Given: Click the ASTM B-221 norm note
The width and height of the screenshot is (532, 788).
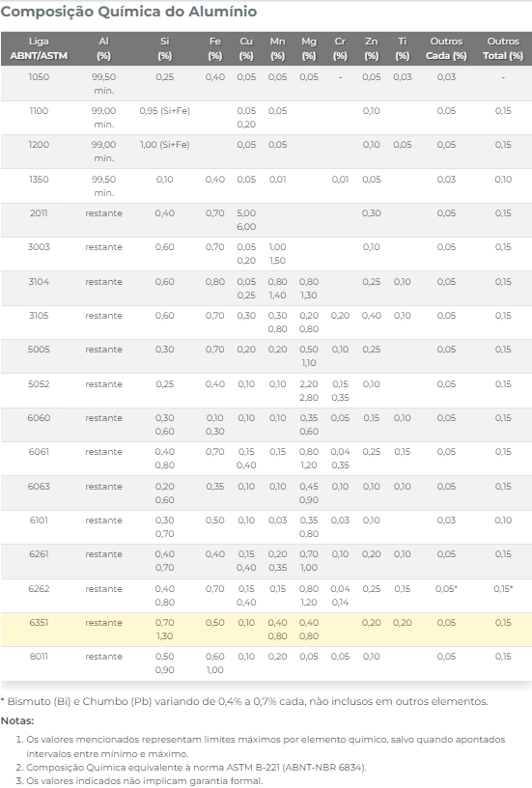Looking at the screenshot, I should [196, 768].
